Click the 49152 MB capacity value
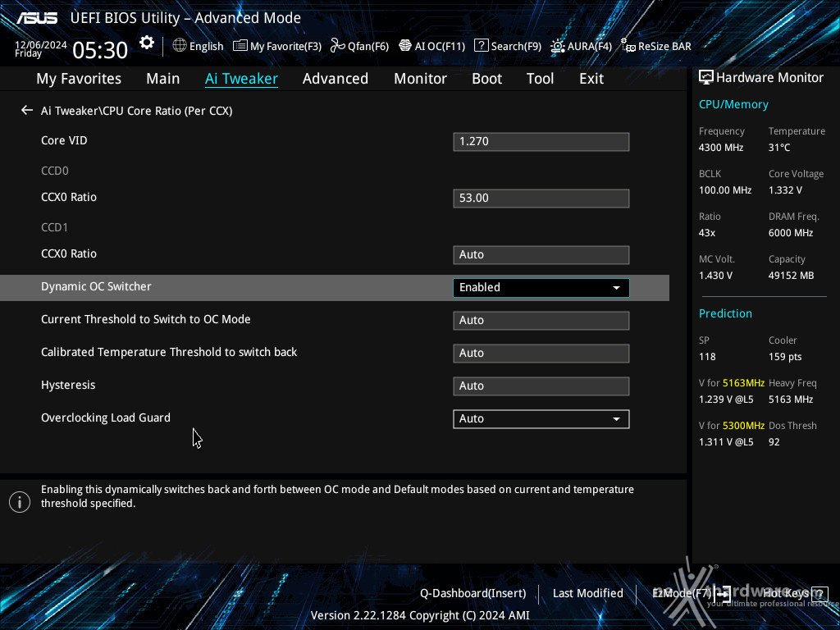Screen dimensions: 840x630 [x=792, y=276]
